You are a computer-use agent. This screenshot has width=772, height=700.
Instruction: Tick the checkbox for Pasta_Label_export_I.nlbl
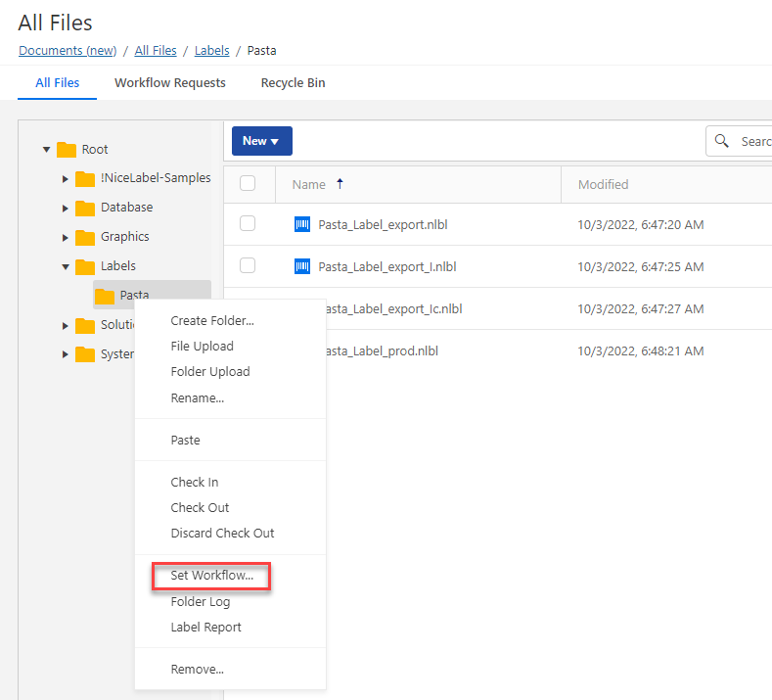(248, 265)
